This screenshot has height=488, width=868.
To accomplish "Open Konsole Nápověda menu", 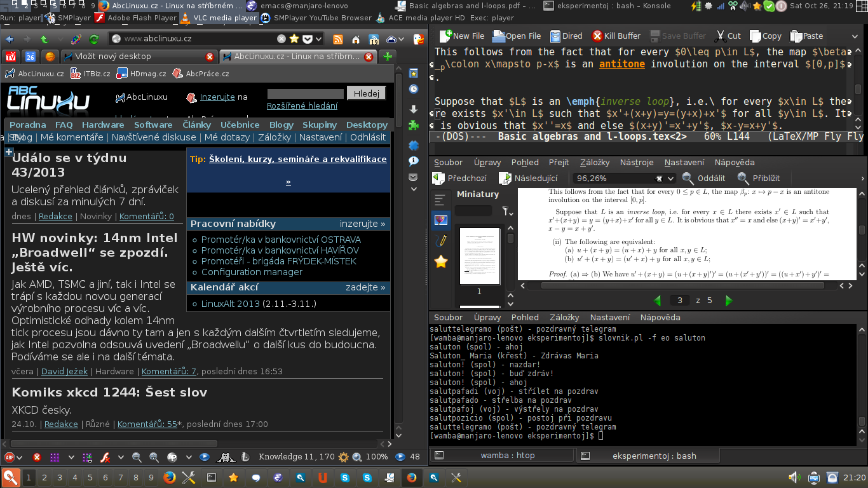I will (x=660, y=317).
